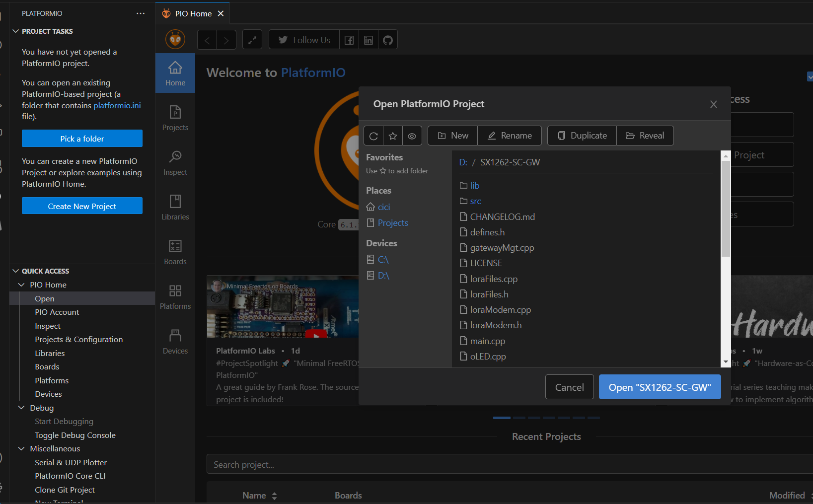Open Inspect in PIO Home sidebar

175,162
